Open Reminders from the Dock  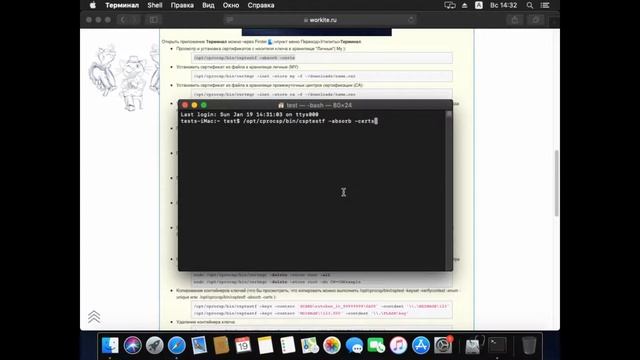point(288,346)
